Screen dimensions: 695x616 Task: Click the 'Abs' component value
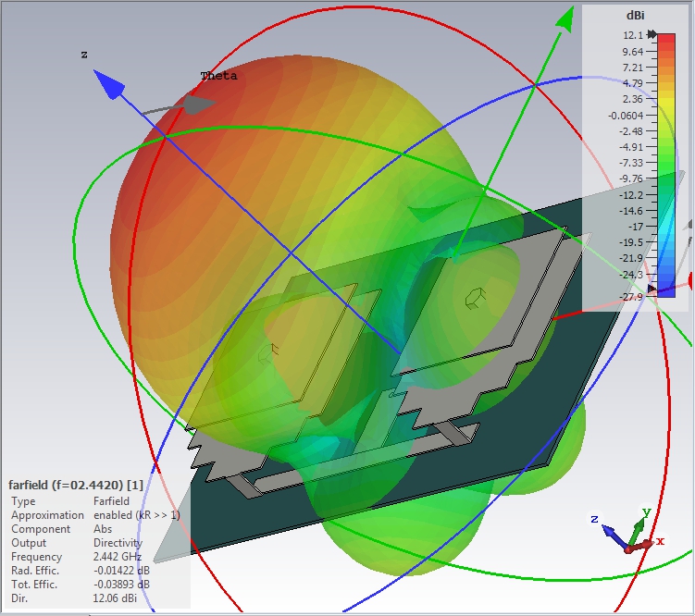(x=103, y=529)
